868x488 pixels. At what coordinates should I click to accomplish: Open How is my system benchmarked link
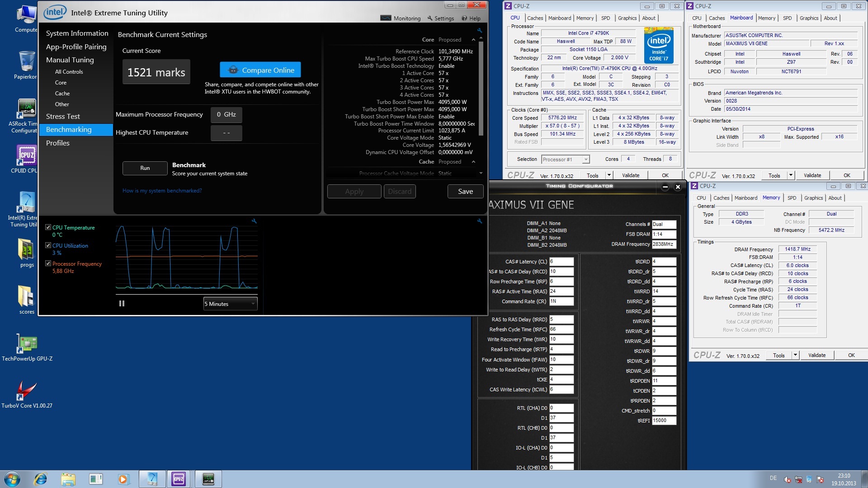tap(162, 191)
